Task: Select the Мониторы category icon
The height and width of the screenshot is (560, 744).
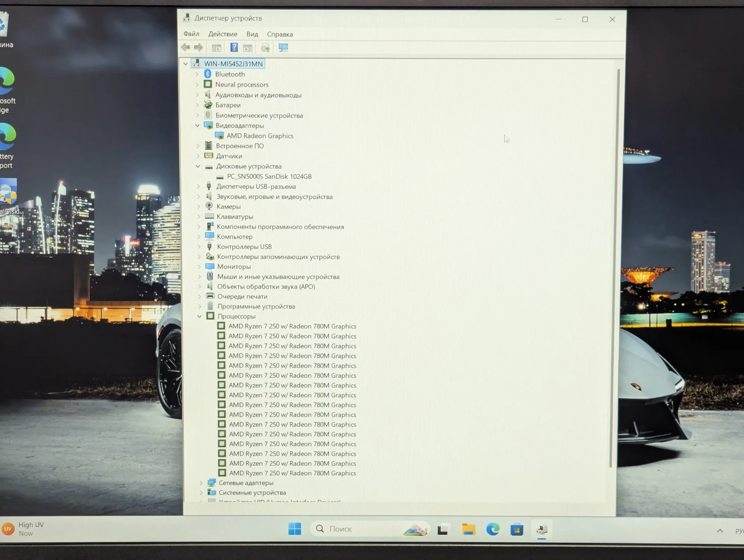Action: (x=210, y=267)
